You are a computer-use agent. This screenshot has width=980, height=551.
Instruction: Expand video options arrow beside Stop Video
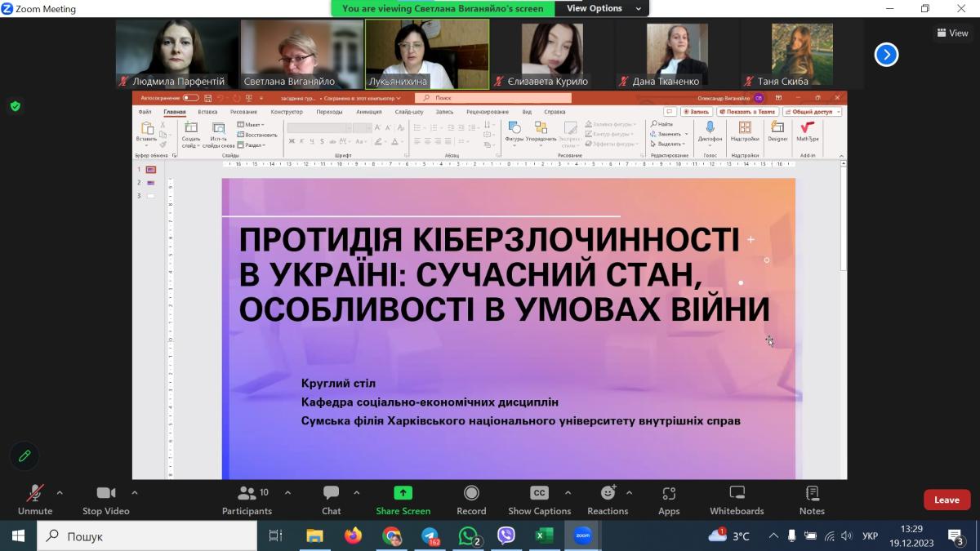tap(135, 492)
